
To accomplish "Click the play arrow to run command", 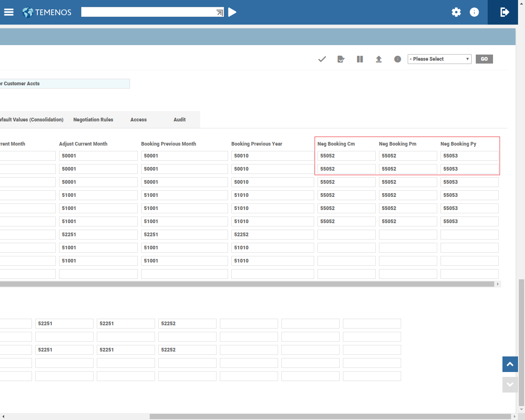I will click(x=232, y=12).
